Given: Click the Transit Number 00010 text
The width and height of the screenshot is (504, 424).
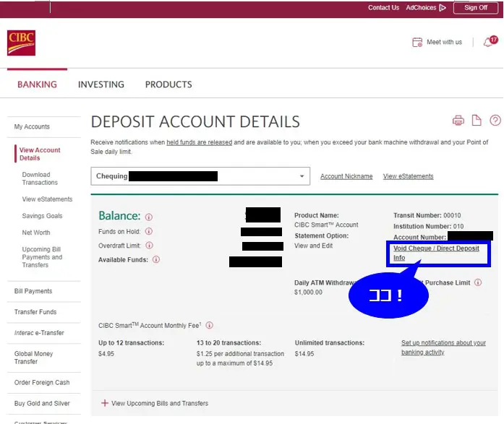Looking at the screenshot, I should pos(427,215).
